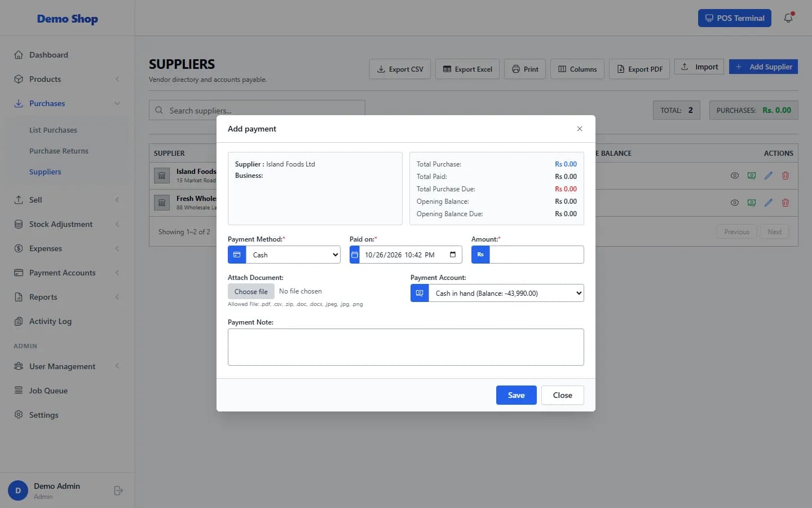812x508 pixels.
Task: Click the Payment Note text area
Action: tap(406, 347)
